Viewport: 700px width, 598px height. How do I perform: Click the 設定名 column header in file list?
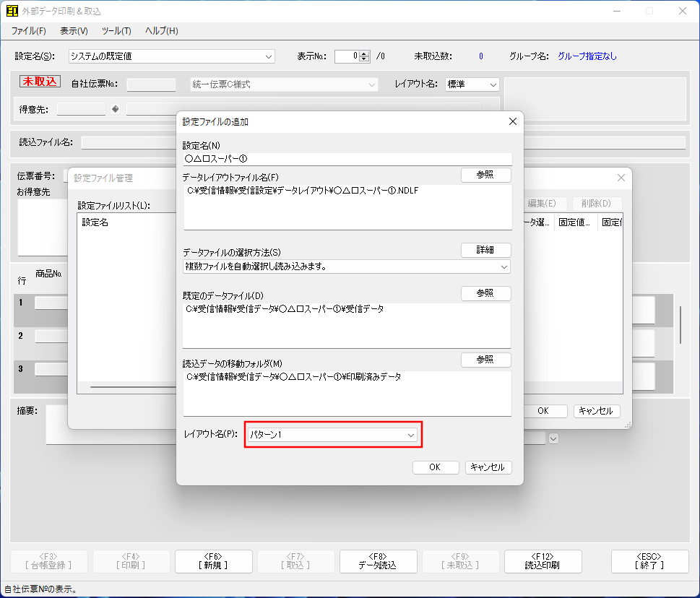pyautogui.click(x=95, y=222)
